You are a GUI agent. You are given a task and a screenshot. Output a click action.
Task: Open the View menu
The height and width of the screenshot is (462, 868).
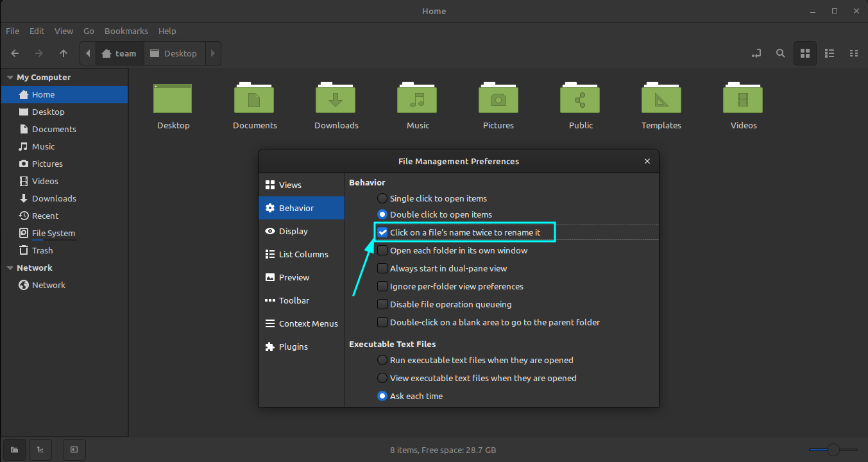pyautogui.click(x=64, y=31)
